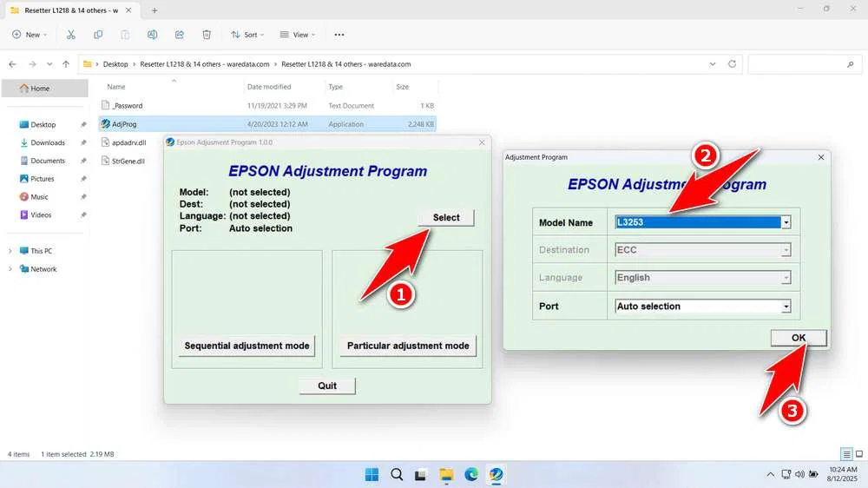Show hidden tray icons chevron
The height and width of the screenshot is (488, 868).
click(x=770, y=474)
